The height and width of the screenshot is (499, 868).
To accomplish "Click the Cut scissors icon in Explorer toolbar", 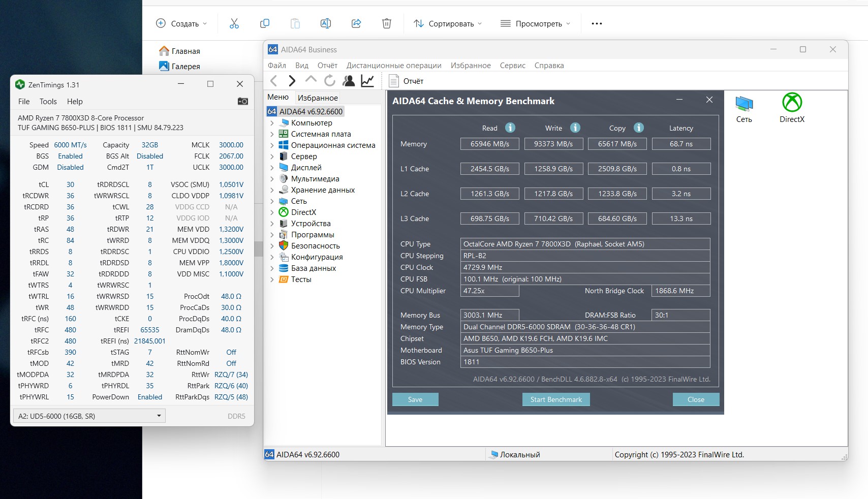I will pos(234,23).
